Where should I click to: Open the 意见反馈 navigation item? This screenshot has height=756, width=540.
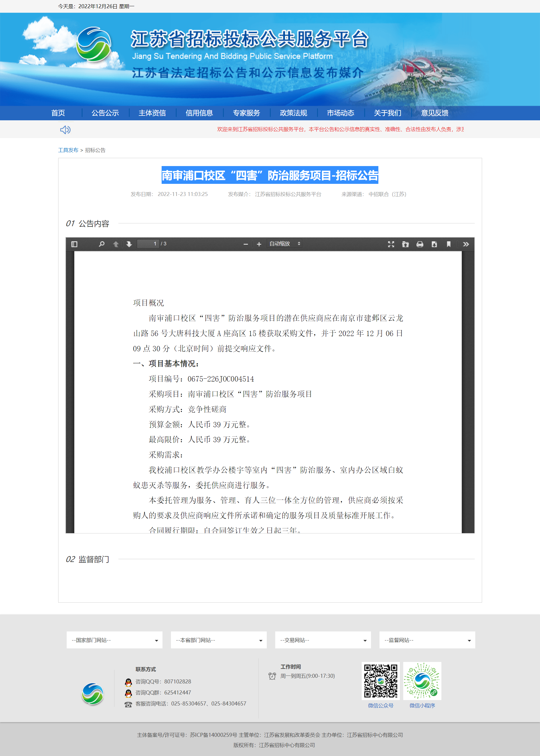point(435,113)
